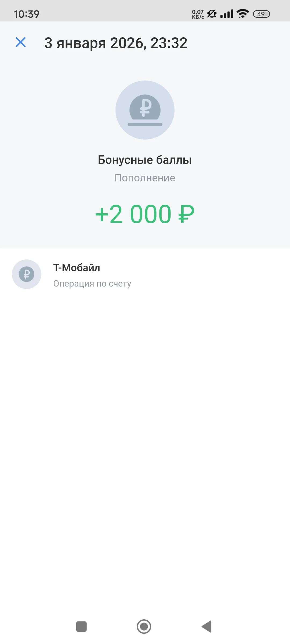Tap the Операция по счету description

[x=92, y=283]
